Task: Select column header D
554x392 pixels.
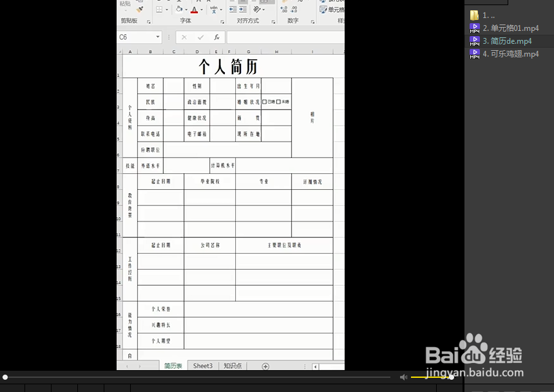Action: [x=196, y=51]
